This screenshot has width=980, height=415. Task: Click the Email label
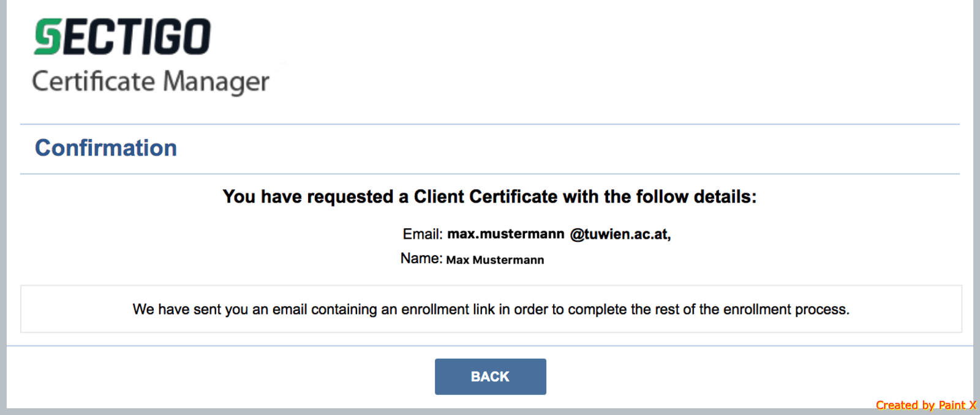[423, 234]
